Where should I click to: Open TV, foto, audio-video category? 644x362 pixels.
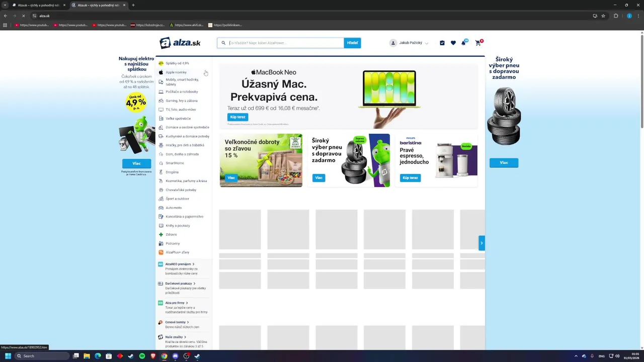(181, 110)
